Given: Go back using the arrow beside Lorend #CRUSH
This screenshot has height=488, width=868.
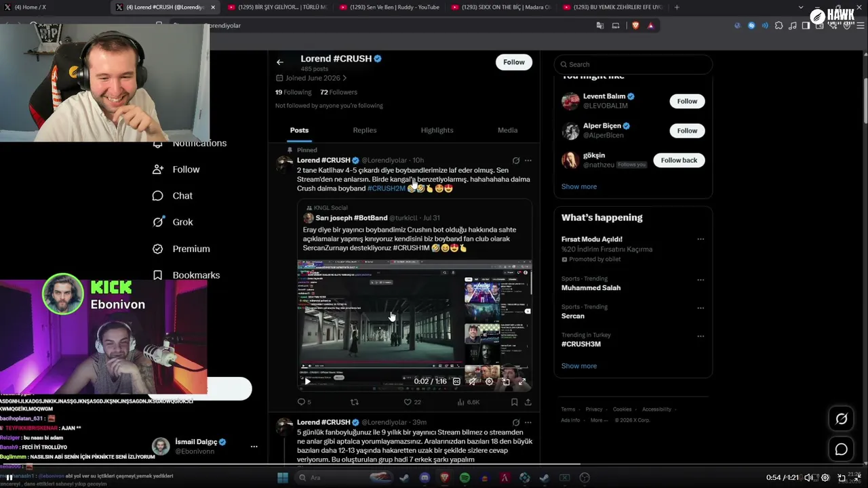Looking at the screenshot, I should tap(279, 62).
